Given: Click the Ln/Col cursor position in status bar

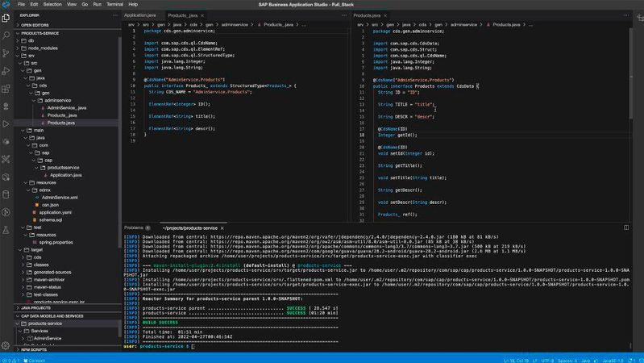Looking at the screenshot, I should pos(516,361).
